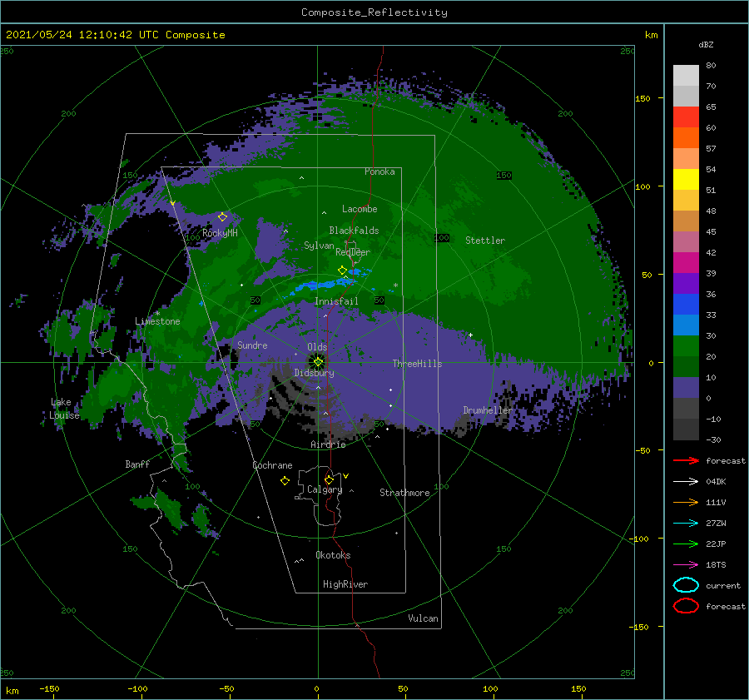
Task: Click the 18TS legend label
Action: pyautogui.click(x=716, y=565)
